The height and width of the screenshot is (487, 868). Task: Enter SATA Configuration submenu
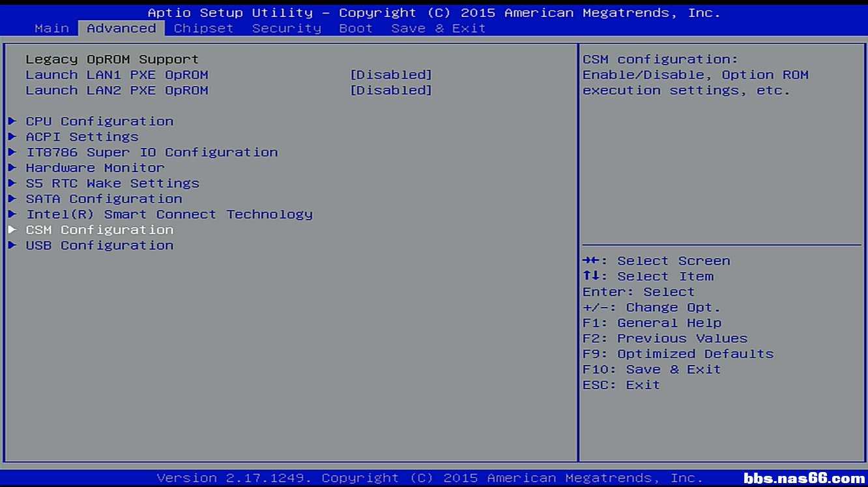coord(104,199)
